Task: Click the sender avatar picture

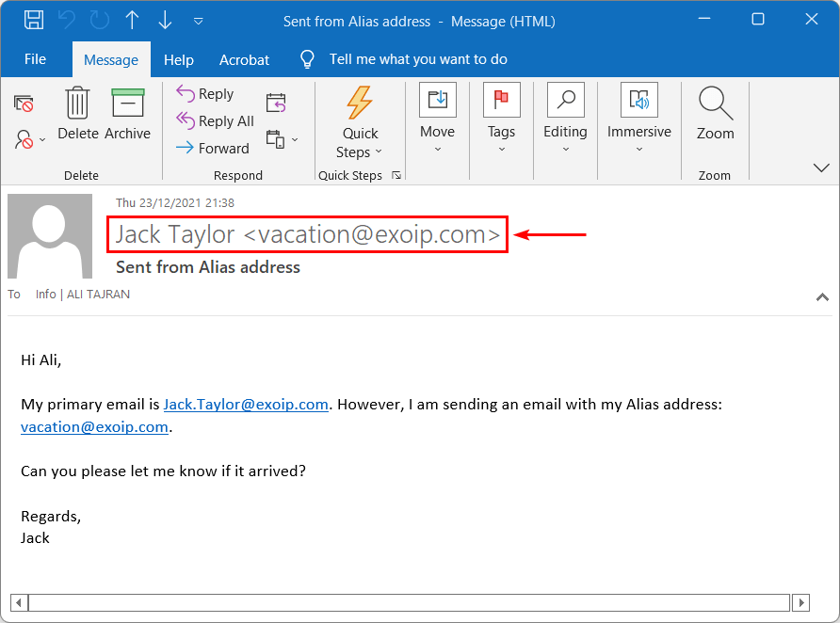Action: click(x=50, y=236)
